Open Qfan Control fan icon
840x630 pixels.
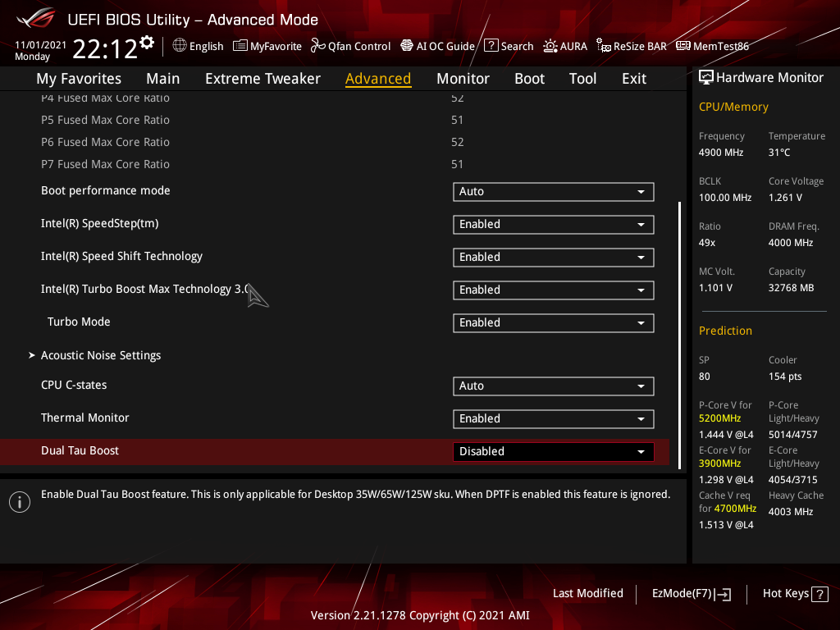click(x=318, y=46)
